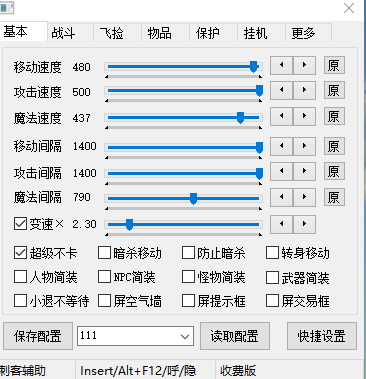
Task: Increase 魔法间隔 with right arrow button
Action: point(304,197)
